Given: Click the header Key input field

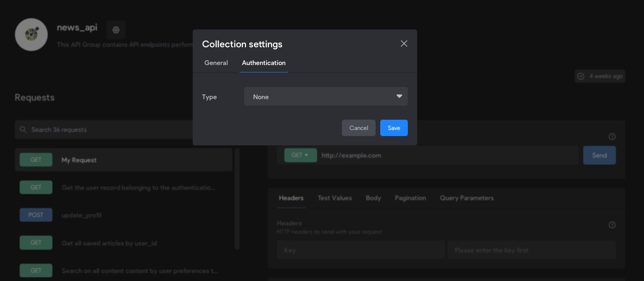Looking at the screenshot, I should [361, 250].
